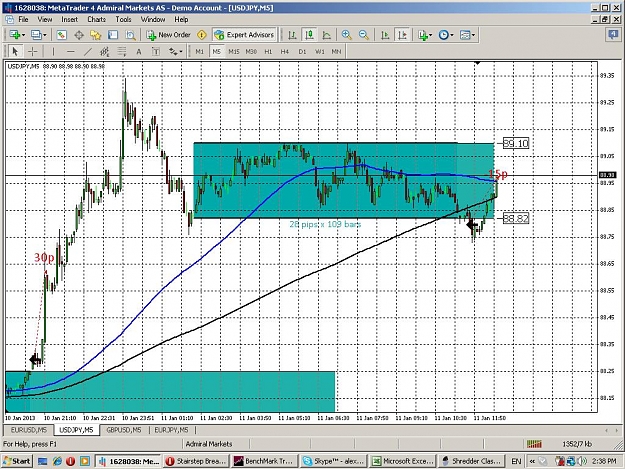
Task: Click the yellow diamond MetaQuotes alert icon
Action: point(202,35)
